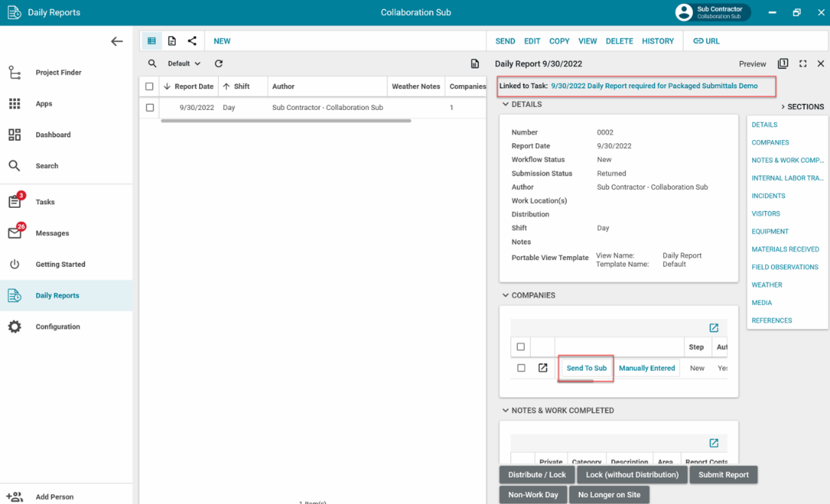Screen dimensions: 830x504
Task: Click the share icon in list toolbar
Action: pos(192,41)
